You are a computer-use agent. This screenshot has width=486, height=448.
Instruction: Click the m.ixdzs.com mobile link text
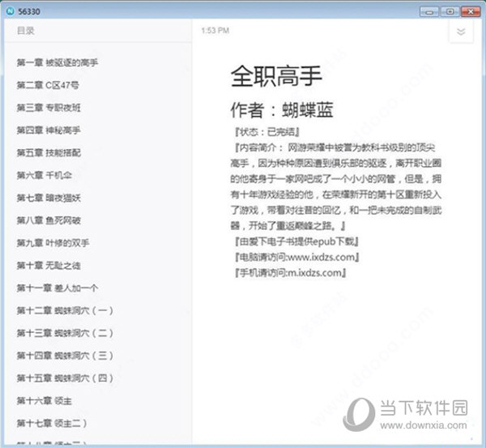click(314, 273)
